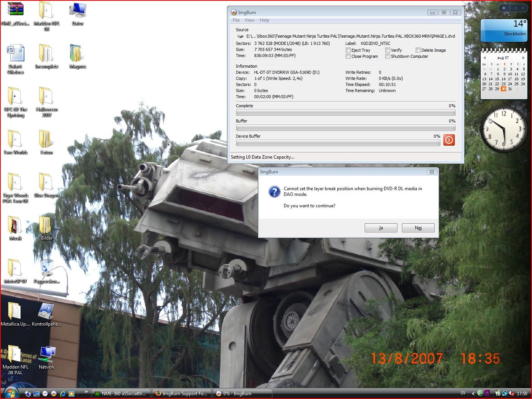Enable the Eject Tray checkbox
532x399 pixels.
tap(348, 50)
